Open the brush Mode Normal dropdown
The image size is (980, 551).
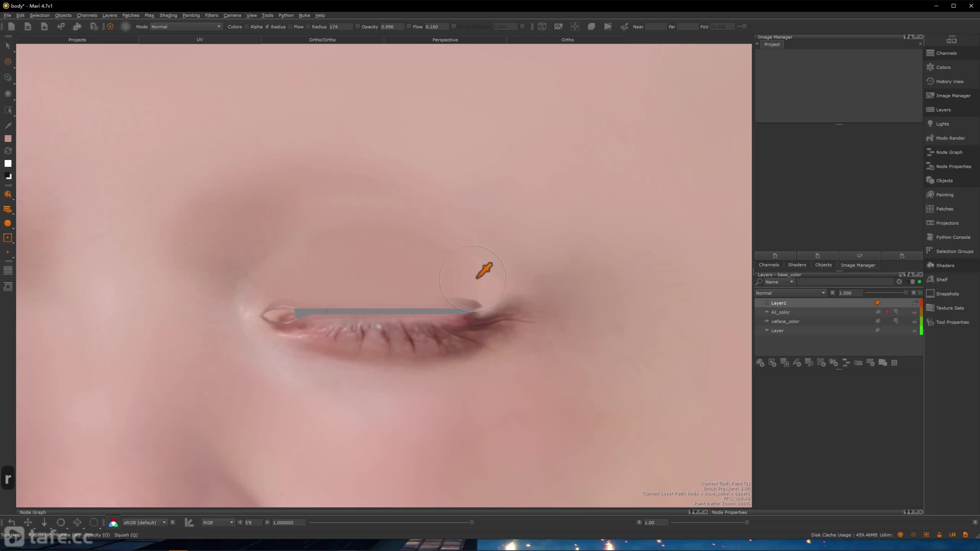tap(186, 26)
